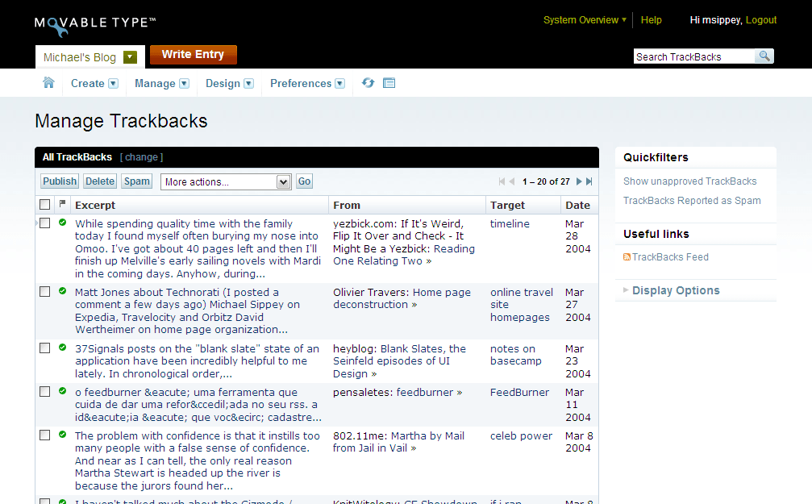
Task: Check the yezbick.com TrackBack row
Action: pyautogui.click(x=45, y=223)
